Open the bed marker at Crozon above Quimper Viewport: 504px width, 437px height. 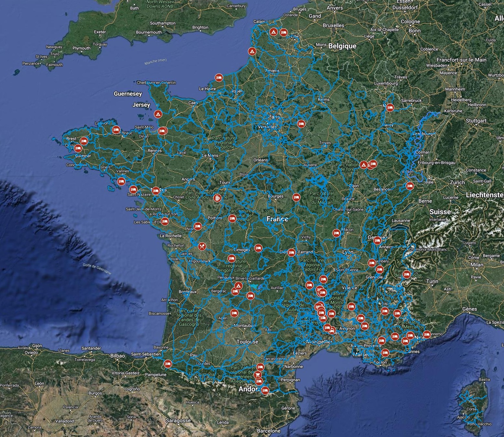(x=78, y=148)
